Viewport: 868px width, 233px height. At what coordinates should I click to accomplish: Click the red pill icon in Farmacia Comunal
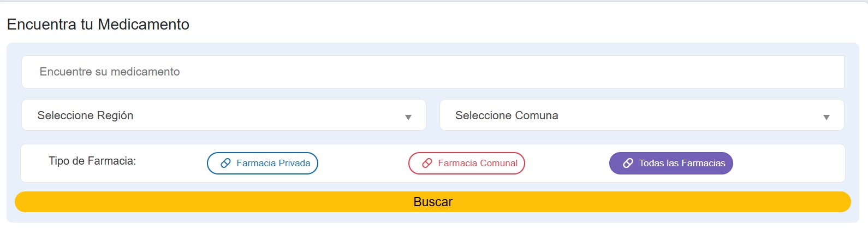427,163
